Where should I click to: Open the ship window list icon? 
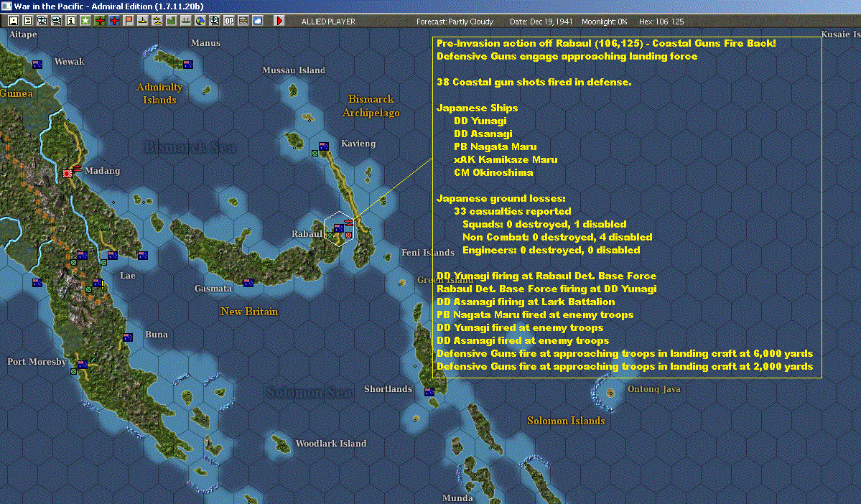pyautogui.click(x=57, y=21)
